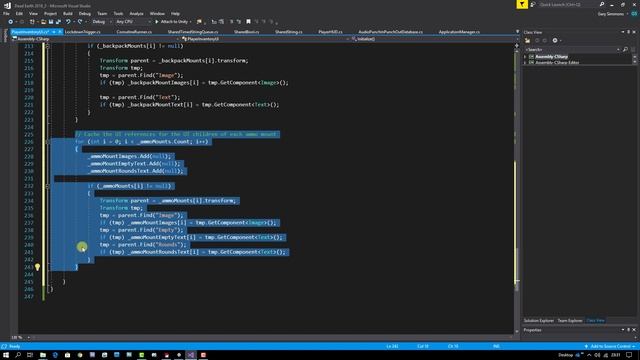640x360 pixels.
Task: Open the Windows notification center icon
Action: tap(629, 355)
